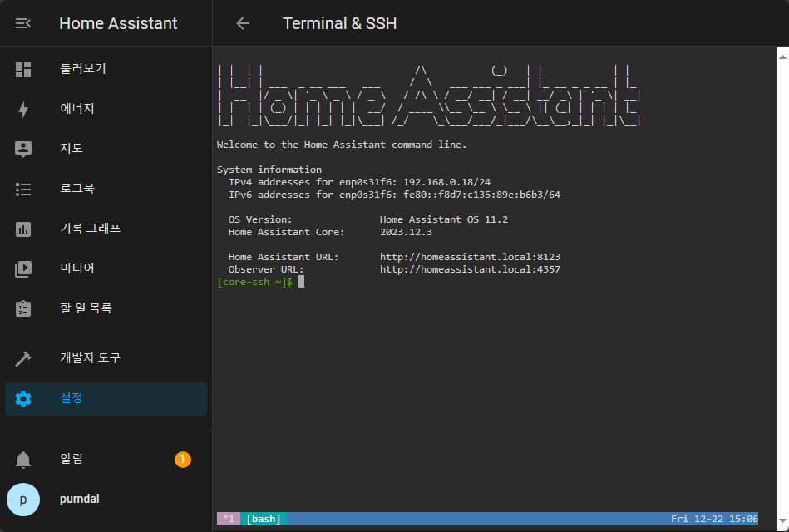Click the Home Assistant ASCII art banner
The height and width of the screenshot is (532, 789).
tap(429, 95)
